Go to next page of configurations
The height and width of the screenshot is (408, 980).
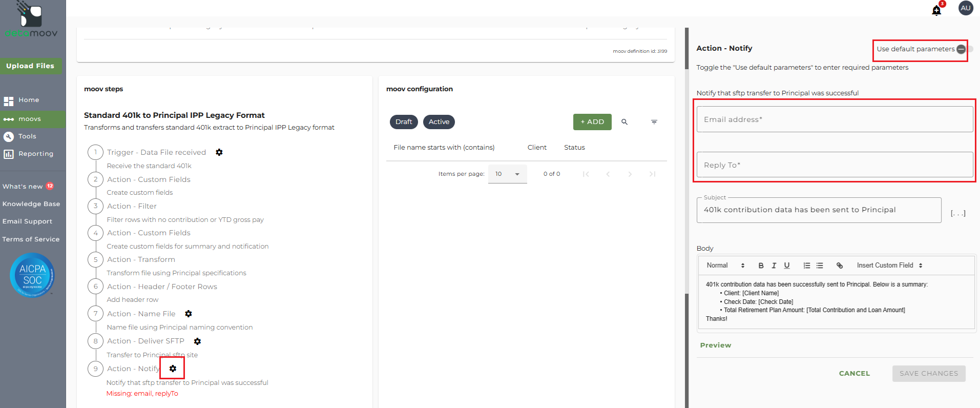630,174
